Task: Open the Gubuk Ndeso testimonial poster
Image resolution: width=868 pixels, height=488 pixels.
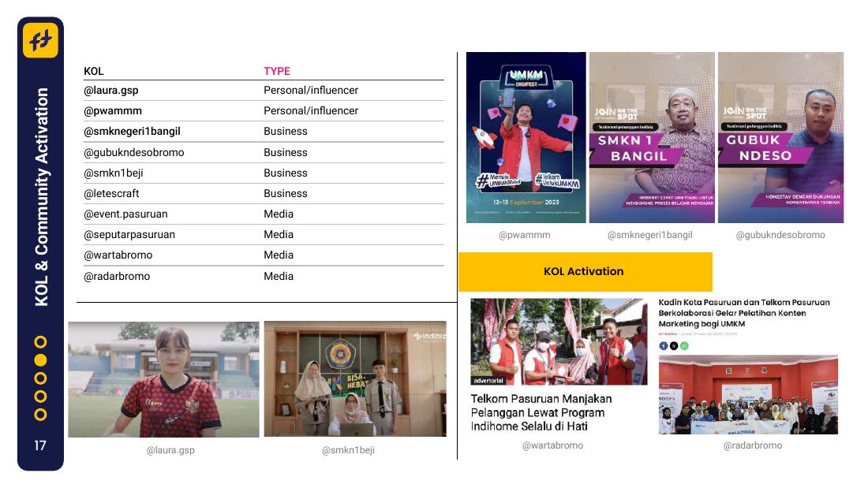Action: point(780,138)
